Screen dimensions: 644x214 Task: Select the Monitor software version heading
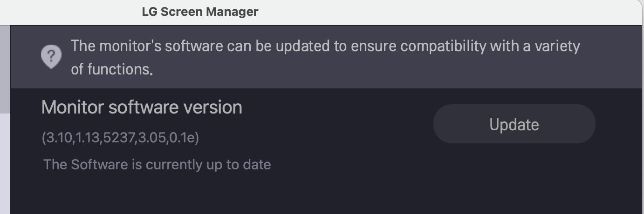pyautogui.click(x=142, y=107)
